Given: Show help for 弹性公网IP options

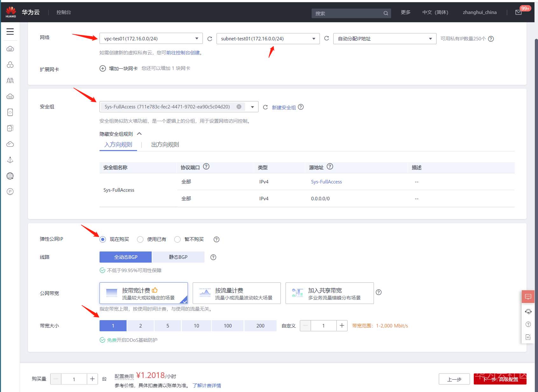Looking at the screenshot, I should pyautogui.click(x=217, y=239).
